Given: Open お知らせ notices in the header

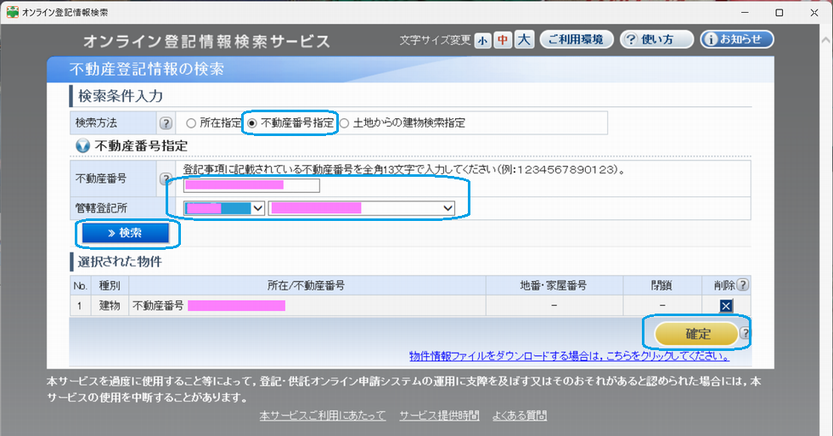Looking at the screenshot, I should (x=737, y=40).
